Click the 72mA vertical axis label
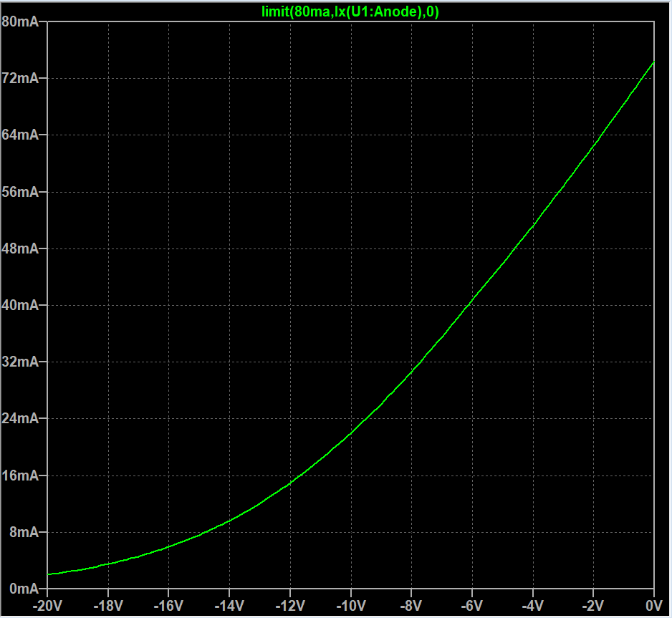Image resolution: width=672 pixels, height=618 pixels. (x=20, y=78)
